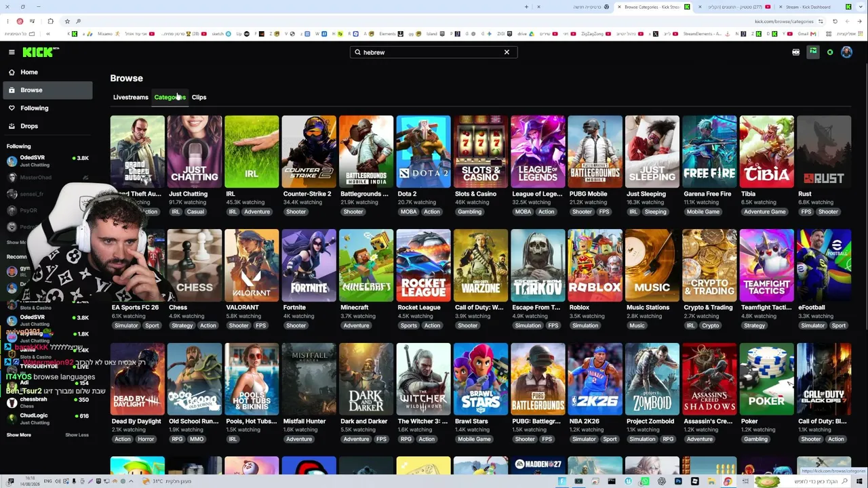The height and width of the screenshot is (488, 868).
Task: Open the PUBG Mobile cover art
Action: pos(595,152)
